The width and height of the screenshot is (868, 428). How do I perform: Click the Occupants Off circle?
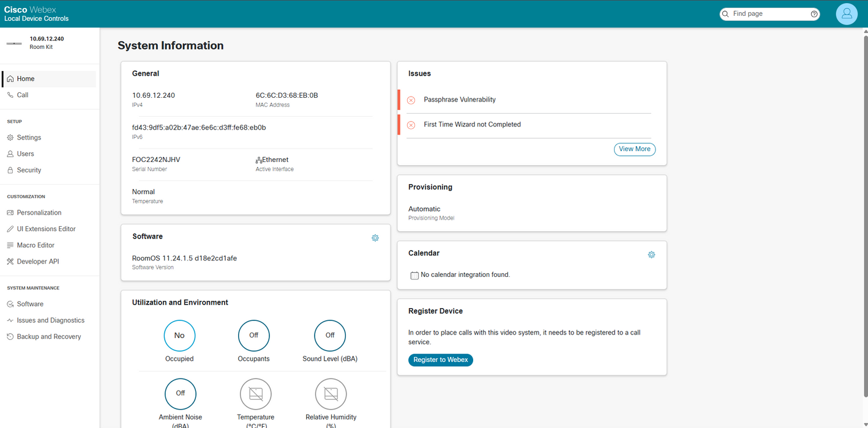point(253,336)
